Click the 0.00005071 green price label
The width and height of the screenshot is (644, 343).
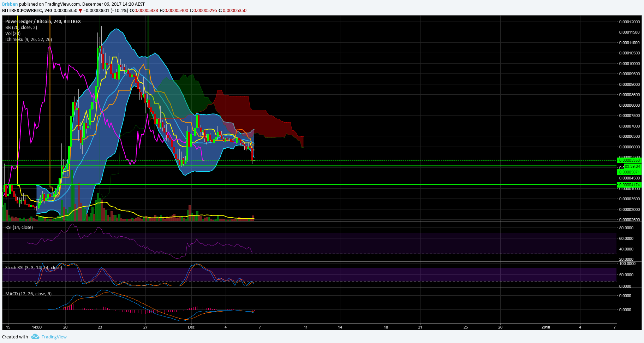pos(629,172)
